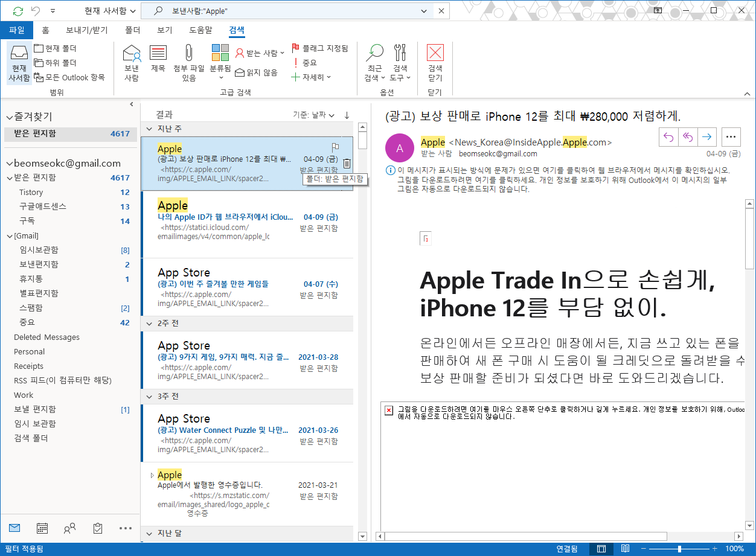Collapse the folder pane arrow
The width and height of the screenshot is (756, 556).
click(x=132, y=104)
